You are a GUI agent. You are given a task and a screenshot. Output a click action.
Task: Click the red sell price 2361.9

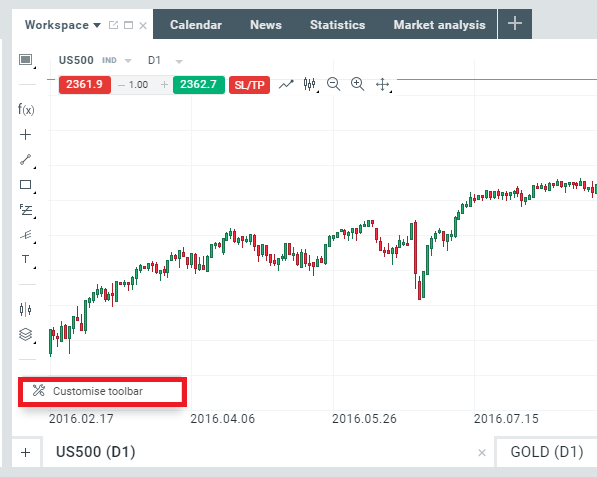[85, 85]
